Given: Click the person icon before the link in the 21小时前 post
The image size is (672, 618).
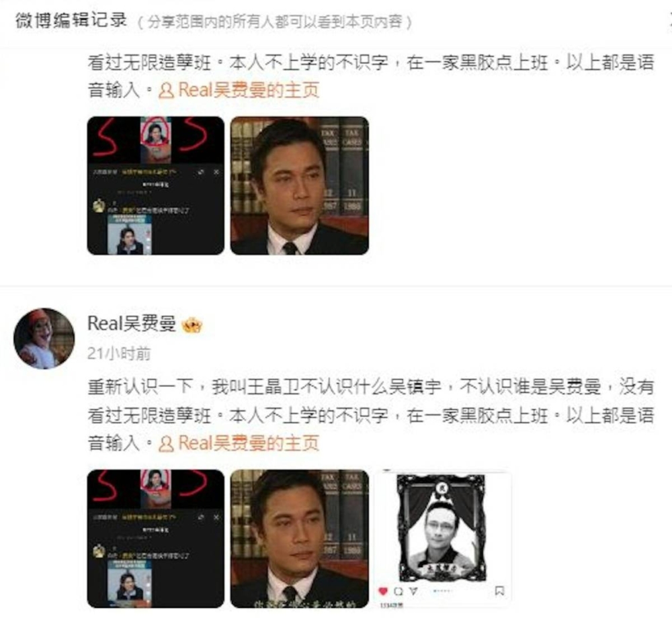Looking at the screenshot, I should click(x=166, y=444).
